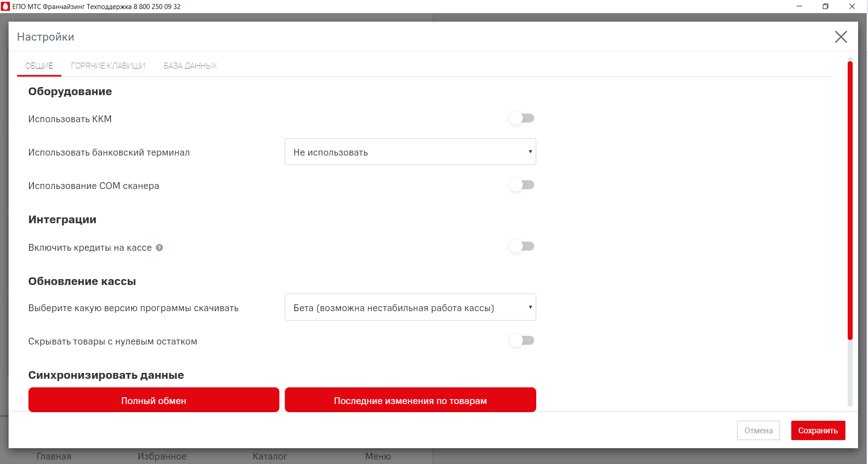The width and height of the screenshot is (868, 464).
Task: Click the help icon next to Включить кредиты на кассе
Action: click(x=159, y=248)
